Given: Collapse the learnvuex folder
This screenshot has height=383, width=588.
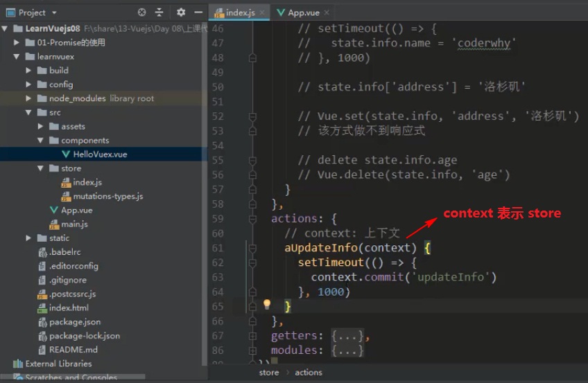Looking at the screenshot, I should pos(17,57).
